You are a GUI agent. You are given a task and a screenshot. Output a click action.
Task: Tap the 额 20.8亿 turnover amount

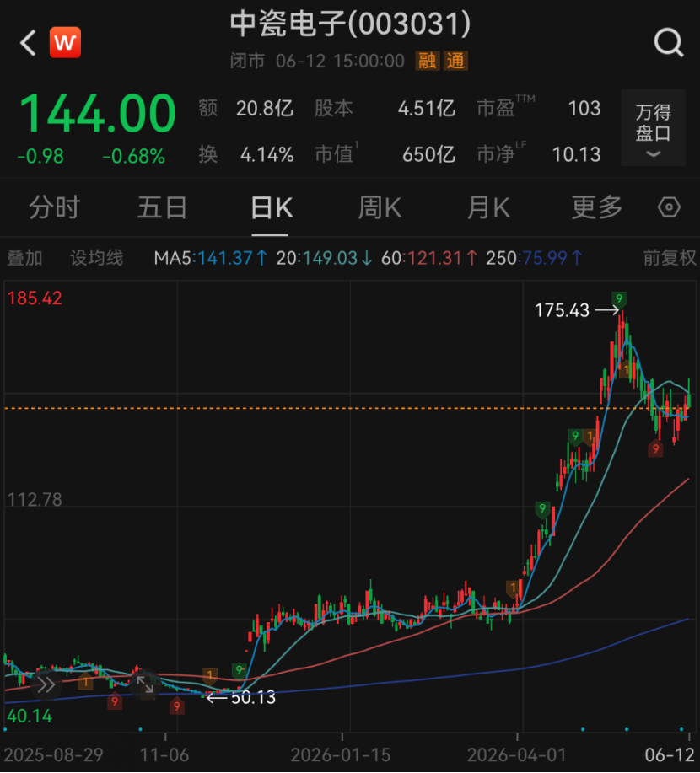pos(265,109)
